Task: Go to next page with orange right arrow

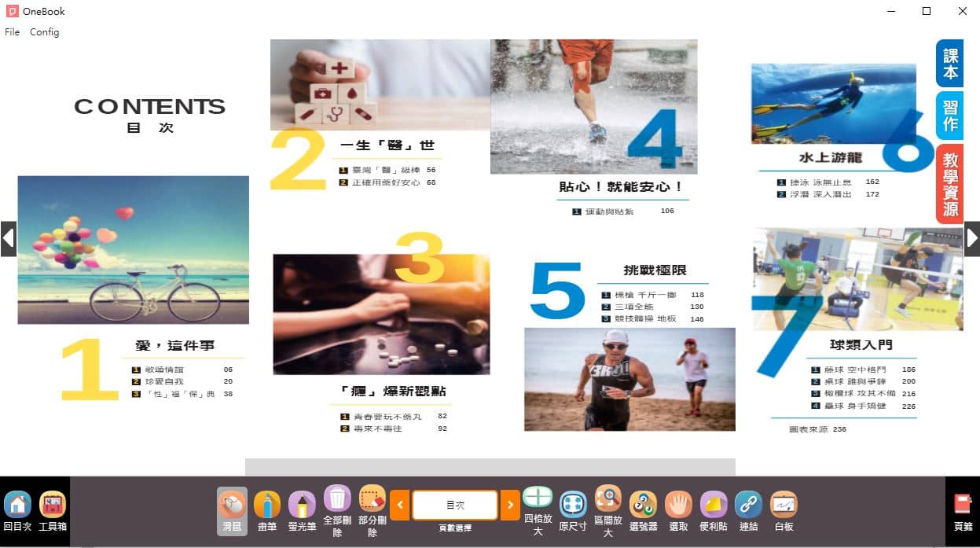Action: click(x=510, y=505)
